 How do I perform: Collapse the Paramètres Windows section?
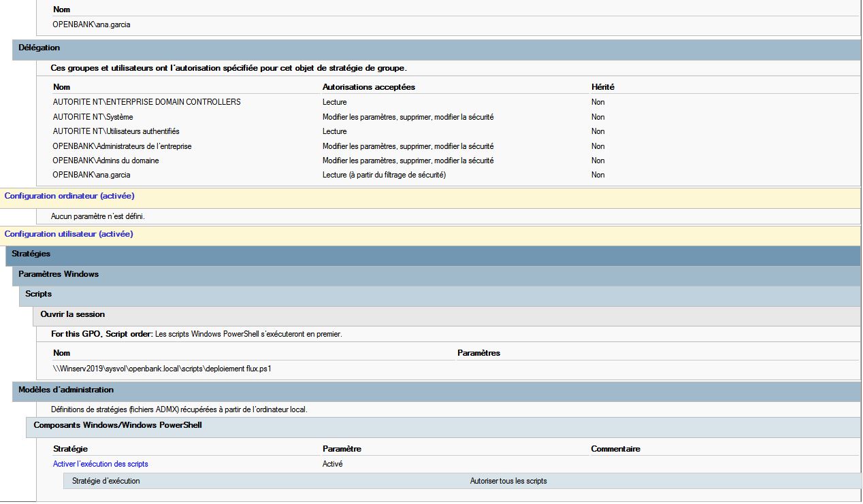click(x=59, y=274)
